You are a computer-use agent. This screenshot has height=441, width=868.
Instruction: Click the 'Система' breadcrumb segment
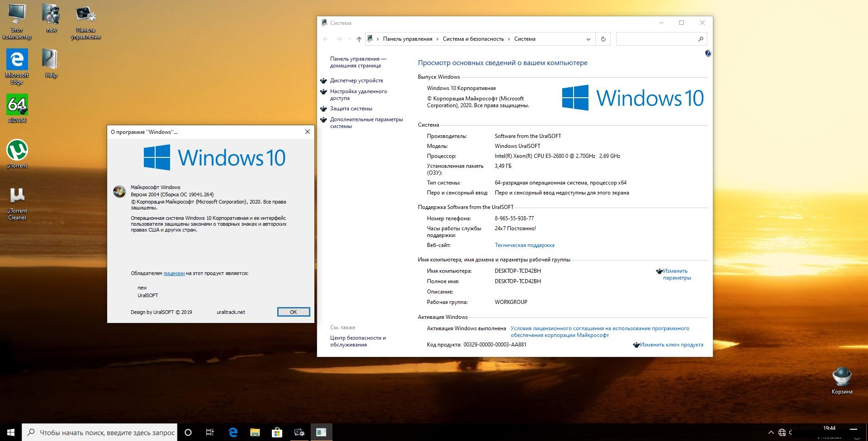pyautogui.click(x=525, y=39)
